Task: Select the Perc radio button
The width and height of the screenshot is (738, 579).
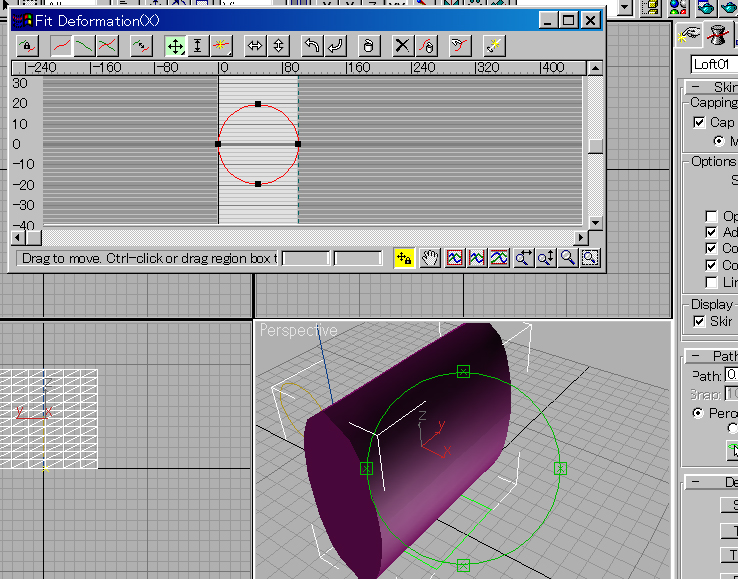Action: point(698,413)
